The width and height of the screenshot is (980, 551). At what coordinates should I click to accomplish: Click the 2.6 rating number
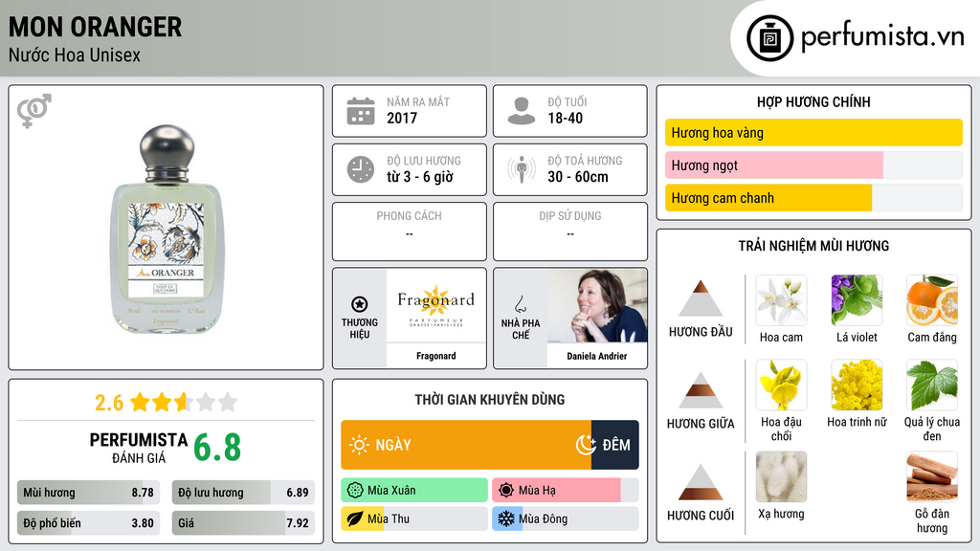pos(109,403)
